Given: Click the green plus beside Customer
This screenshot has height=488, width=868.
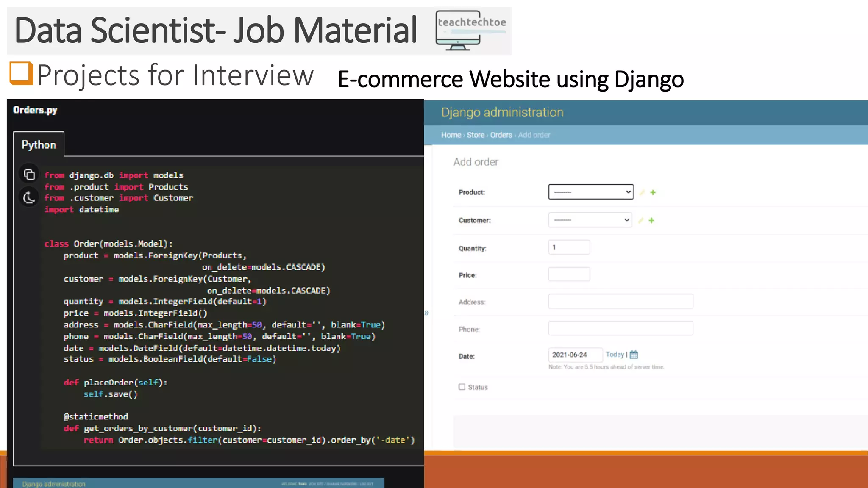Looking at the screenshot, I should 651,220.
